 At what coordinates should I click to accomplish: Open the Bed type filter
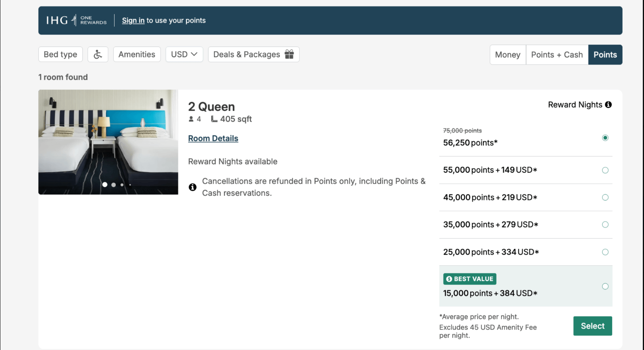(60, 54)
